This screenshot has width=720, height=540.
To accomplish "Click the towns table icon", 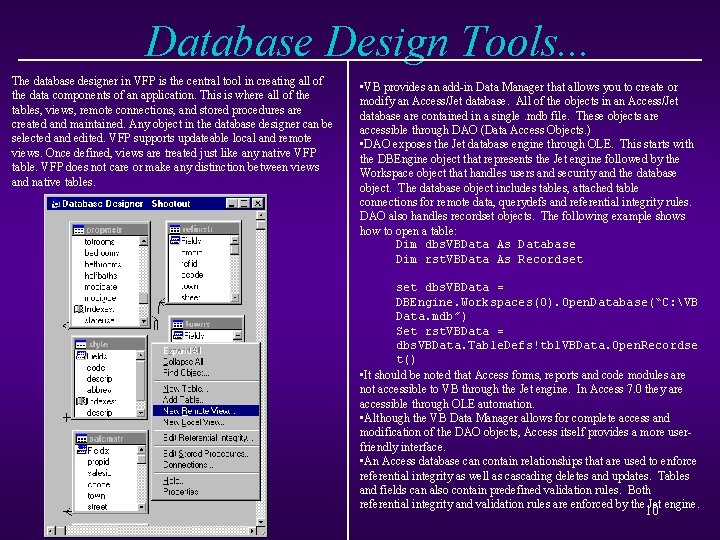I will click(x=178, y=324).
